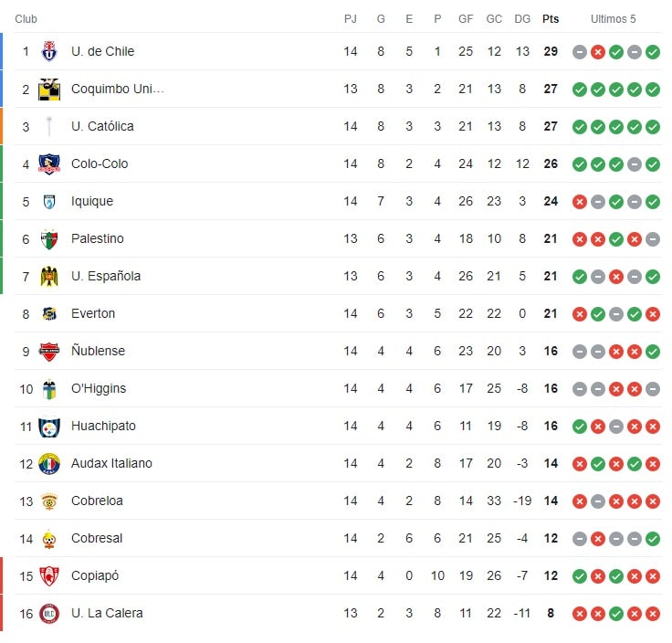The width and height of the screenshot is (672, 643).
Task: Click U. de Chile's most recent green win icon
Action: [x=653, y=52]
